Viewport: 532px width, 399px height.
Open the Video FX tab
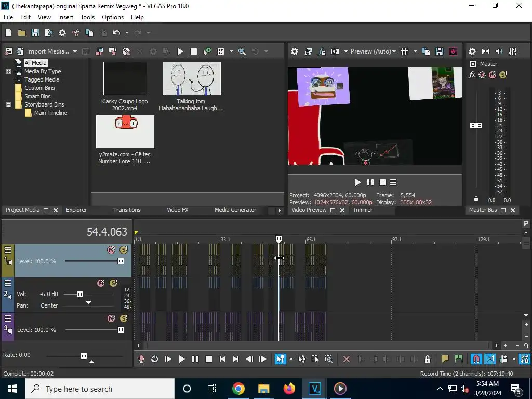click(178, 210)
